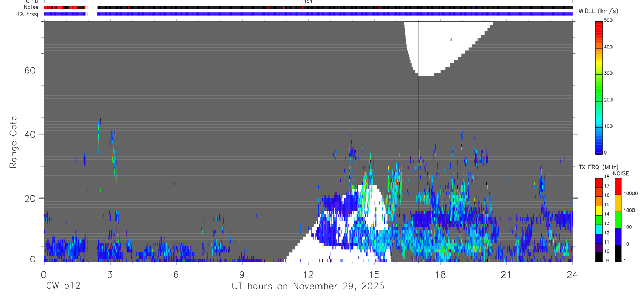This screenshot has height=297, width=644.
Task: Click the x-axis tick label "24"
Action: [572, 274]
